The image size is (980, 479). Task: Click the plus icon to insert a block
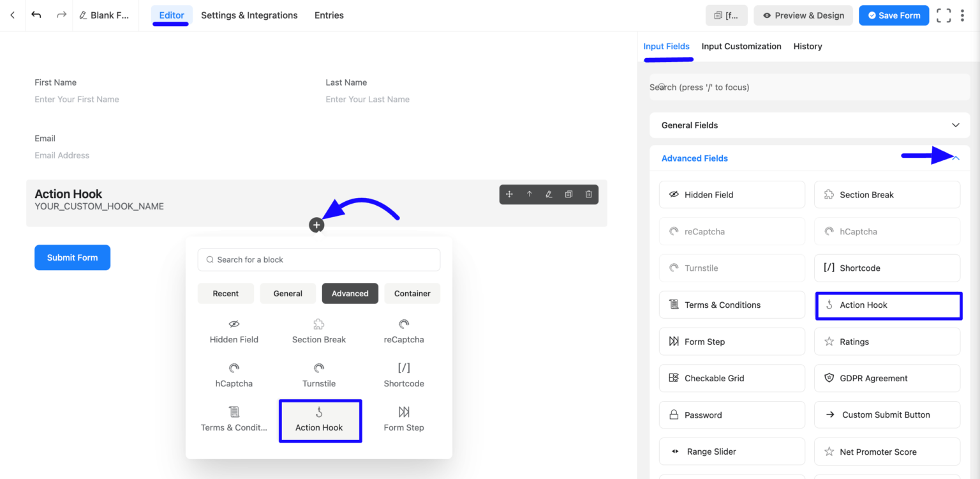[x=316, y=224]
